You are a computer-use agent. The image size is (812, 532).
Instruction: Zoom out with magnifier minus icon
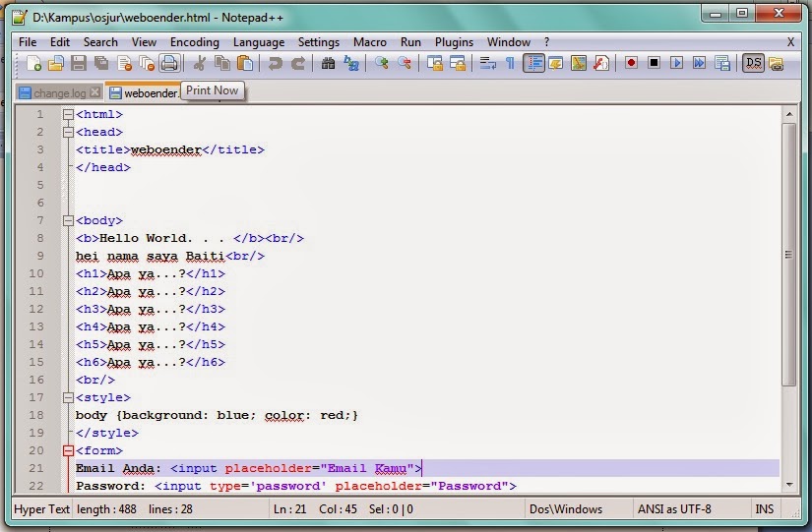tap(405, 64)
